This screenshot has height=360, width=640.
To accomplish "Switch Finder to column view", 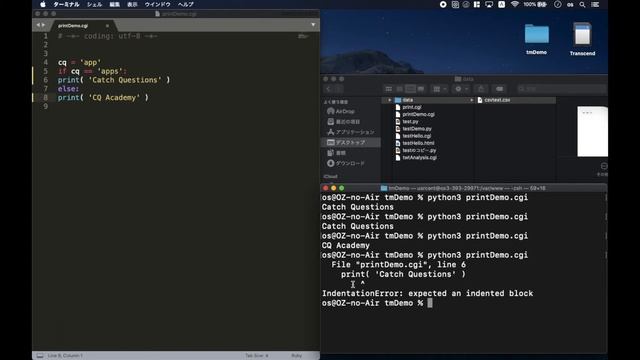I will [410, 89].
